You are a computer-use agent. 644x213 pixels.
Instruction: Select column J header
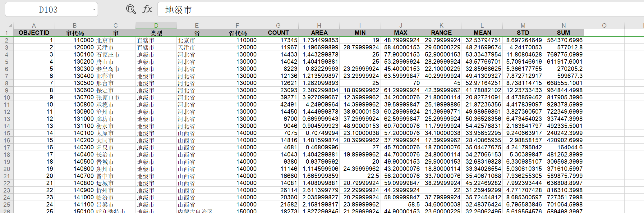point(401,25)
